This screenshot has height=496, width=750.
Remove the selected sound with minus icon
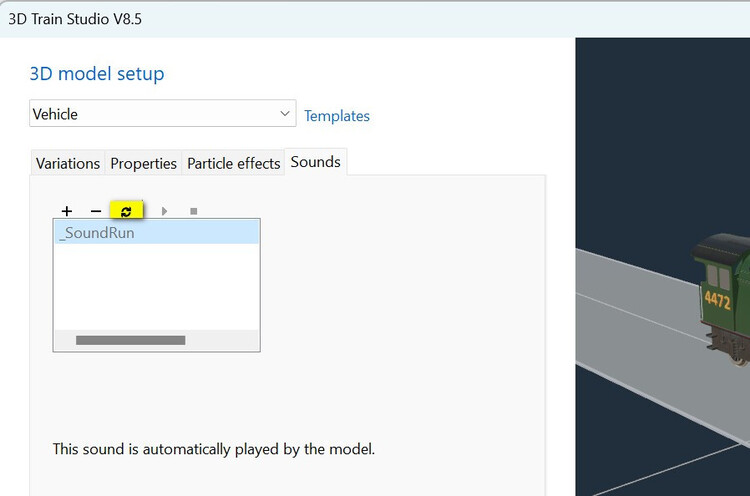(x=96, y=211)
